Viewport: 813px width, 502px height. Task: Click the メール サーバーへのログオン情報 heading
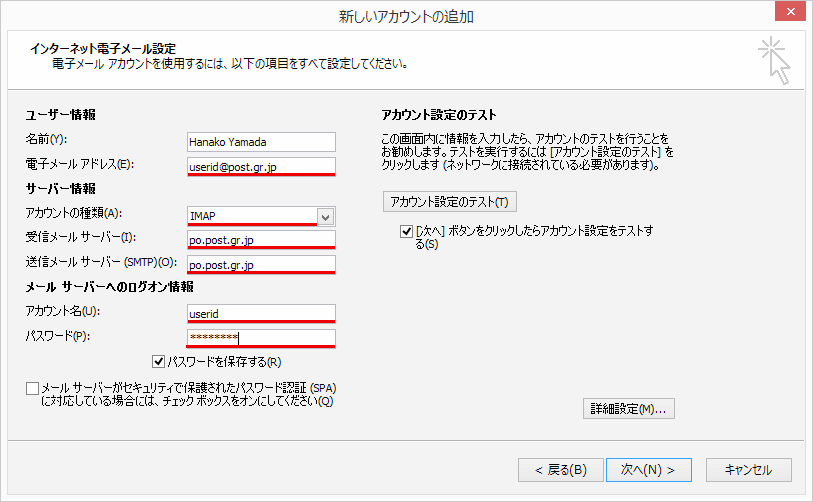pyautogui.click(x=109, y=287)
